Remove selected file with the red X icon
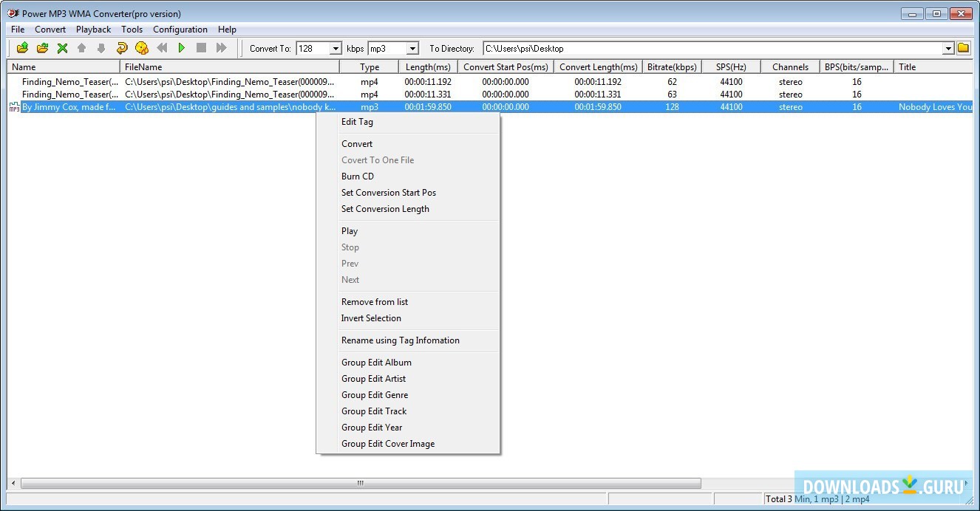This screenshot has width=980, height=511. (x=61, y=47)
